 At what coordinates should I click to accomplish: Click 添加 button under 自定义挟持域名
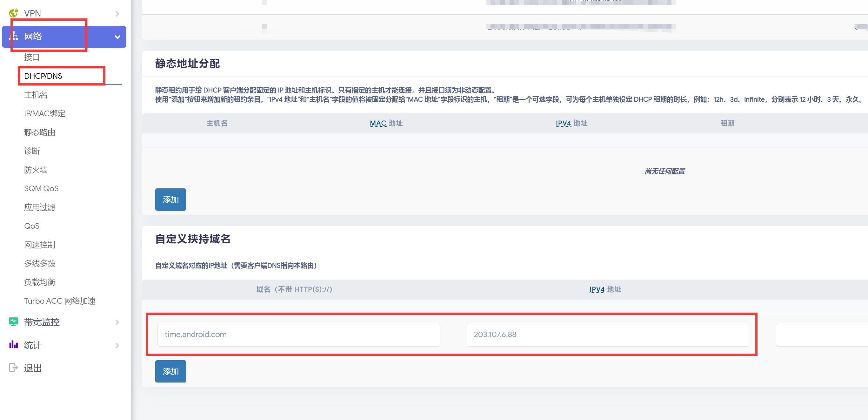tap(170, 371)
